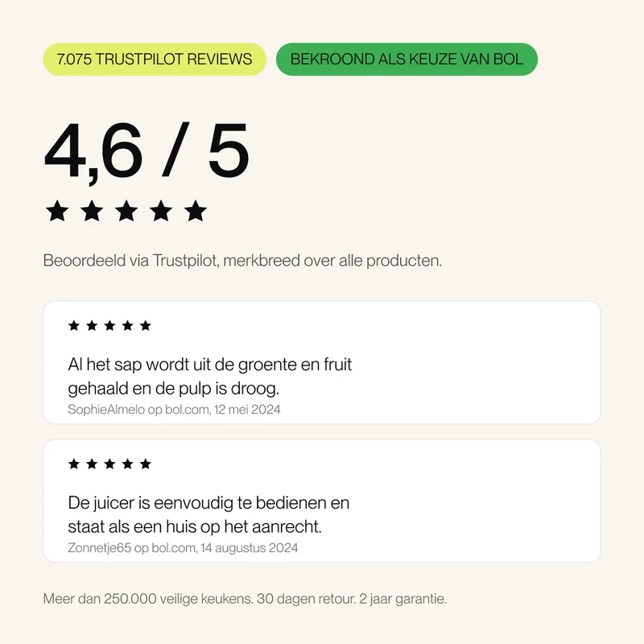
Task: Click the first star in SophieAlmelo's review
Action: tap(74, 326)
